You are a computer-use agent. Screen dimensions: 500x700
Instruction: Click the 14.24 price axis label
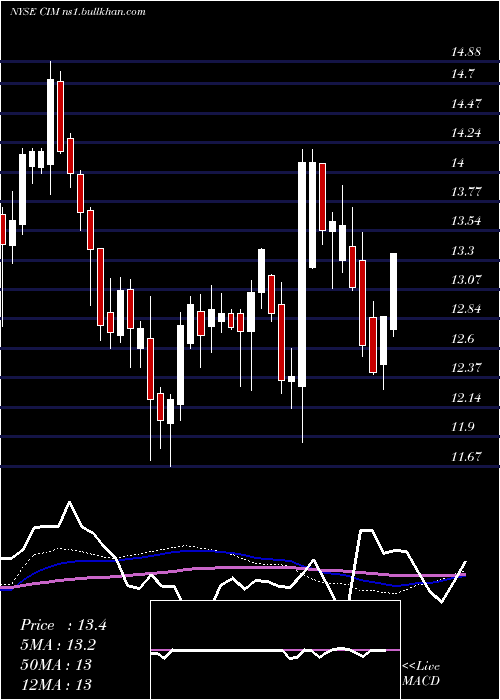point(466,133)
